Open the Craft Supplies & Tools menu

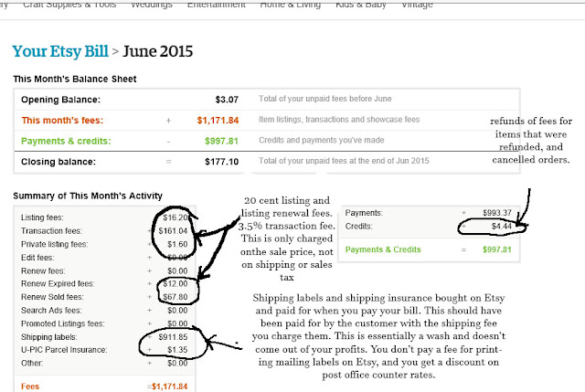pos(69,5)
